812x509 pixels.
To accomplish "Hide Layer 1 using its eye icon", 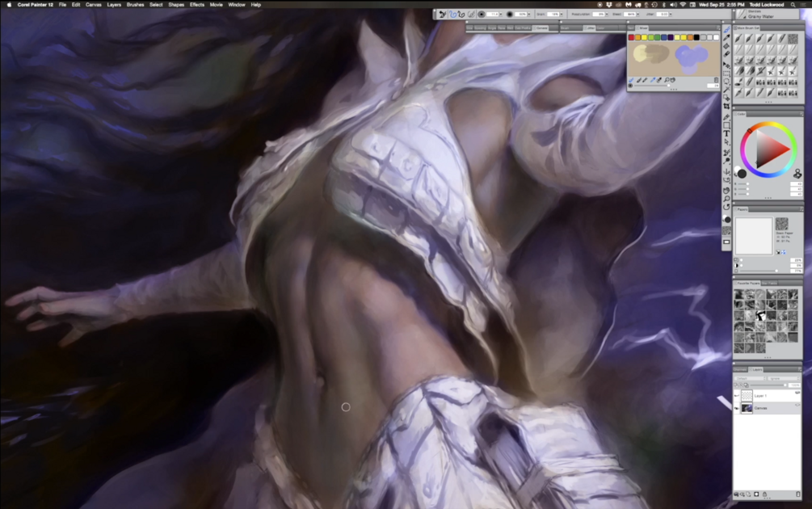I will click(736, 396).
